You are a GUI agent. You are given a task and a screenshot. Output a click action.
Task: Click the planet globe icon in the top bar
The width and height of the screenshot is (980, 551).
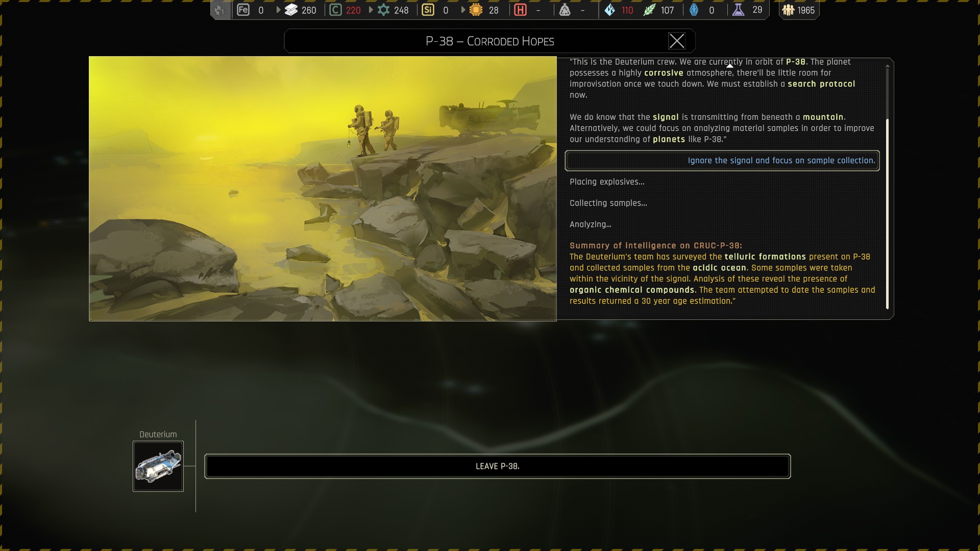[x=220, y=10]
